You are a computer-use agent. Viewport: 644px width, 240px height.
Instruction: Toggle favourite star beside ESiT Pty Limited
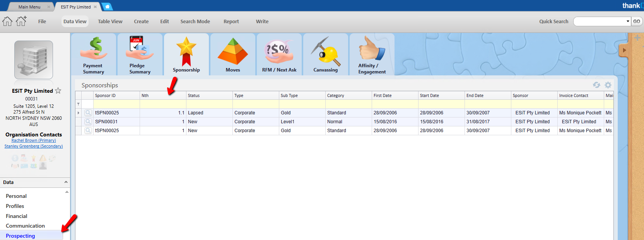pyautogui.click(x=58, y=91)
